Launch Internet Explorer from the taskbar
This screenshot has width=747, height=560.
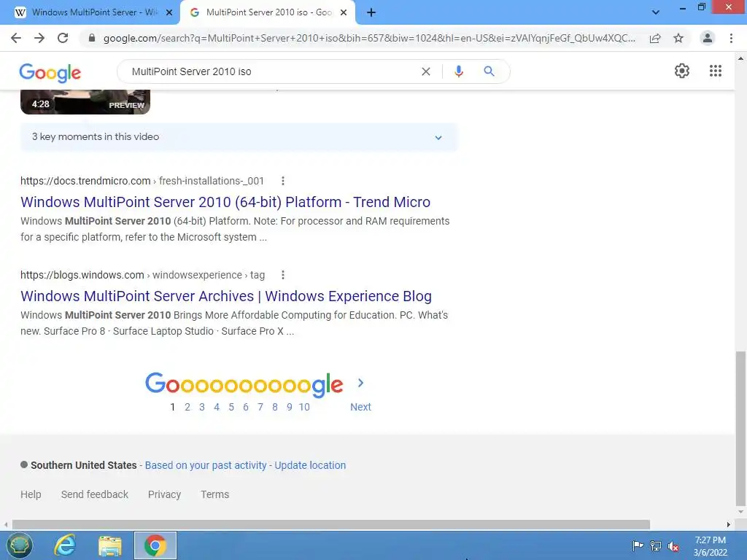65,545
